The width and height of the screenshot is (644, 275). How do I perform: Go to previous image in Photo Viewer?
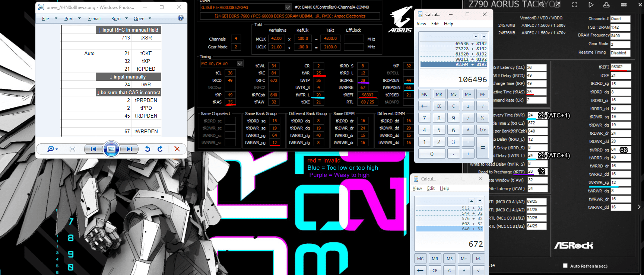93,149
